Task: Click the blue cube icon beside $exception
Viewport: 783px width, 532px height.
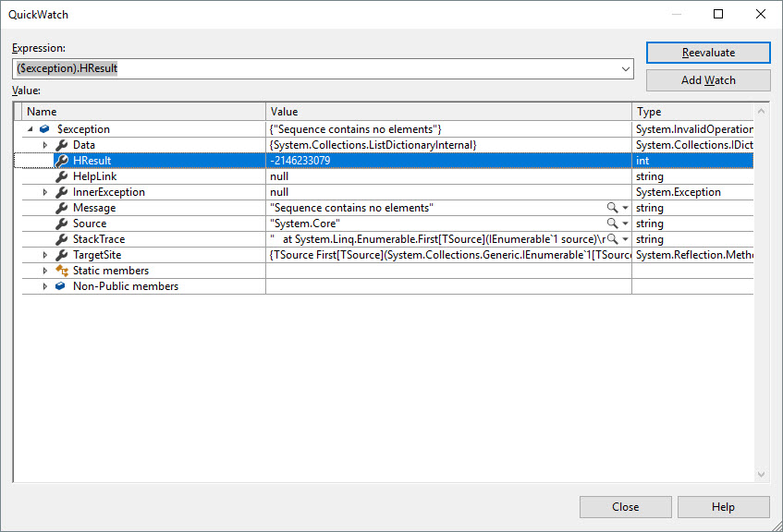Action: [x=44, y=129]
